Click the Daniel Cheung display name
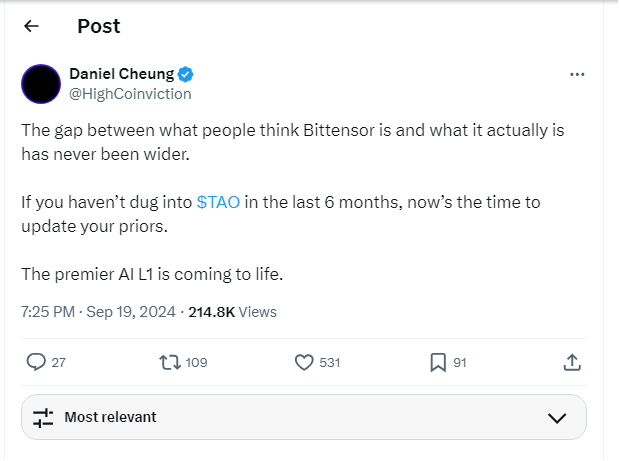Image resolution: width=619 pixels, height=461 pixels. [x=122, y=75]
